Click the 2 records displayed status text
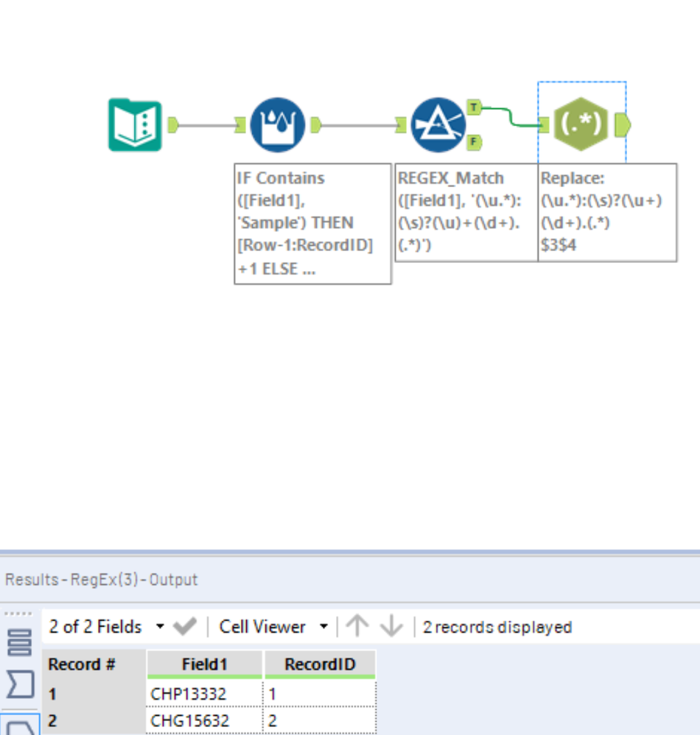The image size is (700, 735). point(497,627)
